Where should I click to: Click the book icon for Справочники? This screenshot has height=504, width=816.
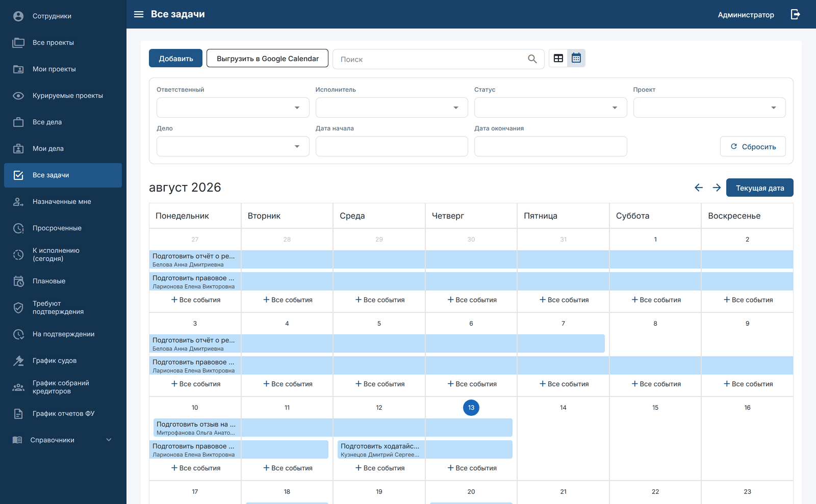[17, 440]
